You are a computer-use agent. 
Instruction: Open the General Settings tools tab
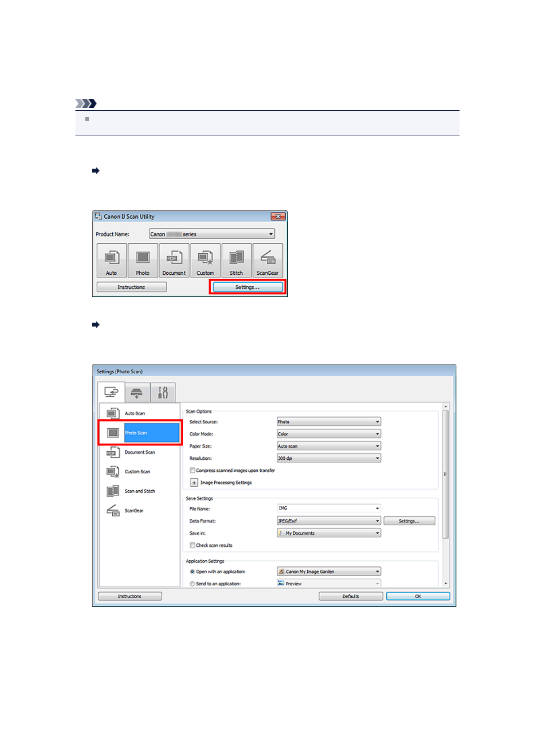tap(163, 393)
